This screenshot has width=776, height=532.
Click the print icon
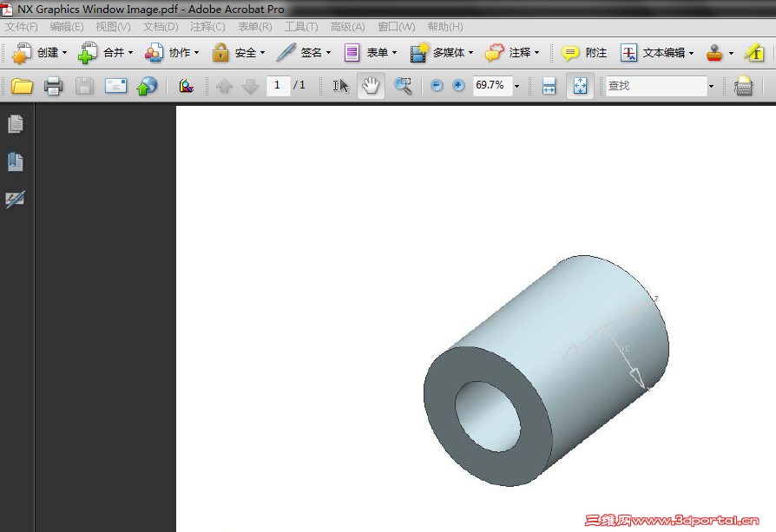(54, 86)
